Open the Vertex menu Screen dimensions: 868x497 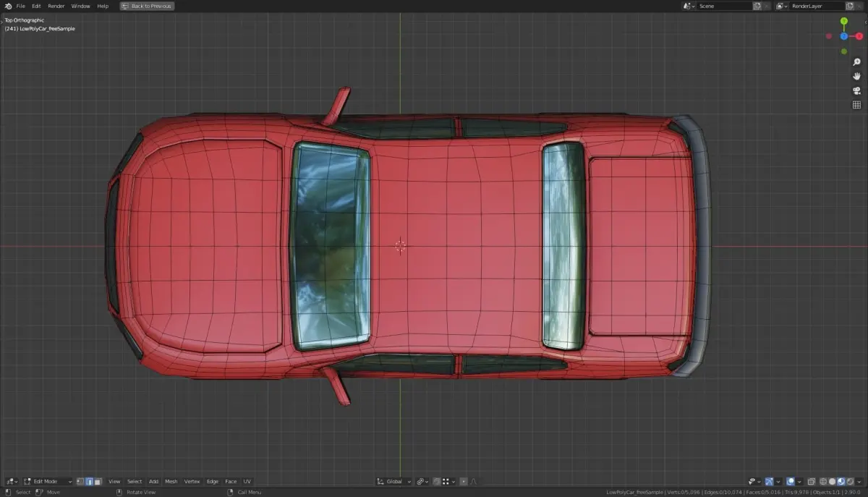tap(192, 481)
